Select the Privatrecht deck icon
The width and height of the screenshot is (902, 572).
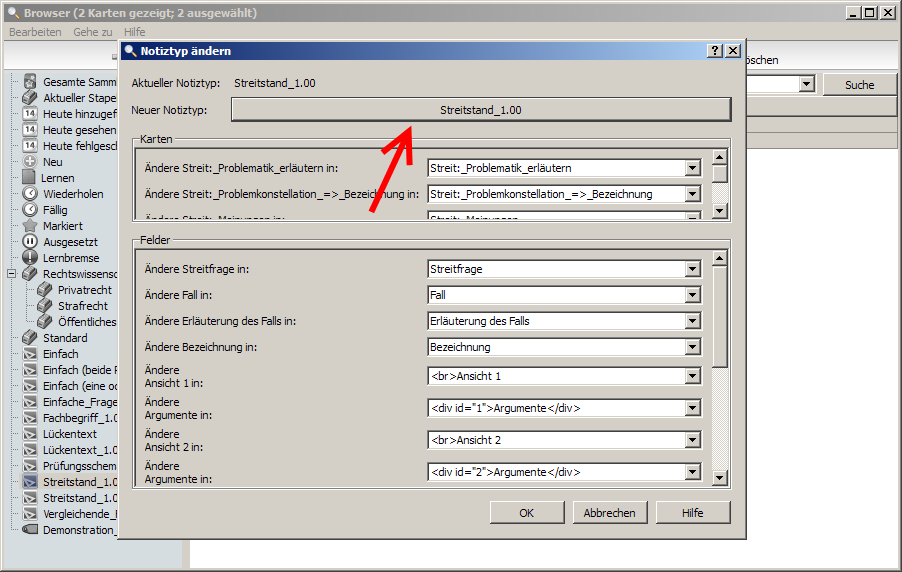click(x=44, y=290)
